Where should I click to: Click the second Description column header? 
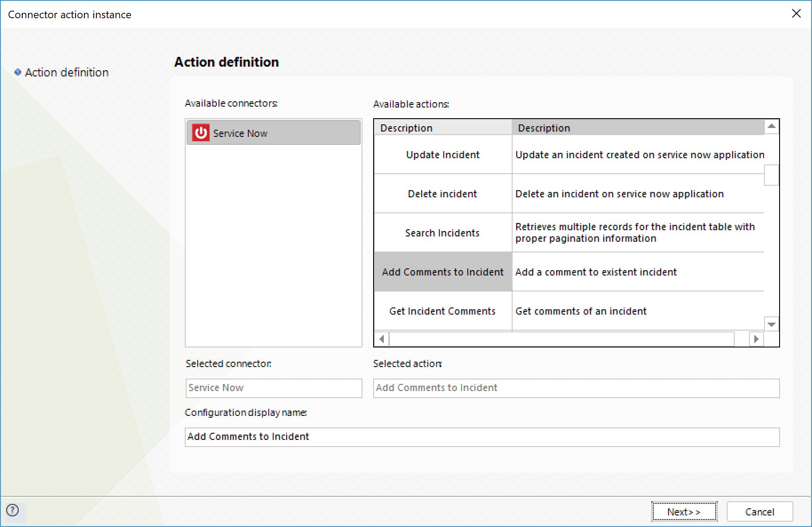click(638, 128)
